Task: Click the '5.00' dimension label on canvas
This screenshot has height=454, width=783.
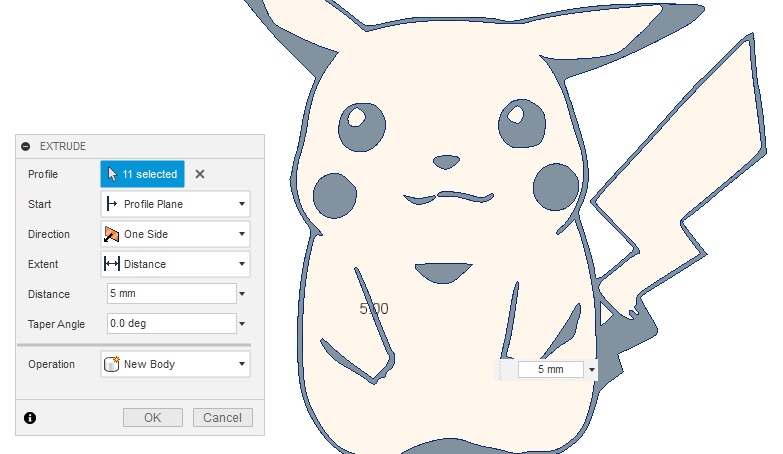Action: (x=374, y=309)
